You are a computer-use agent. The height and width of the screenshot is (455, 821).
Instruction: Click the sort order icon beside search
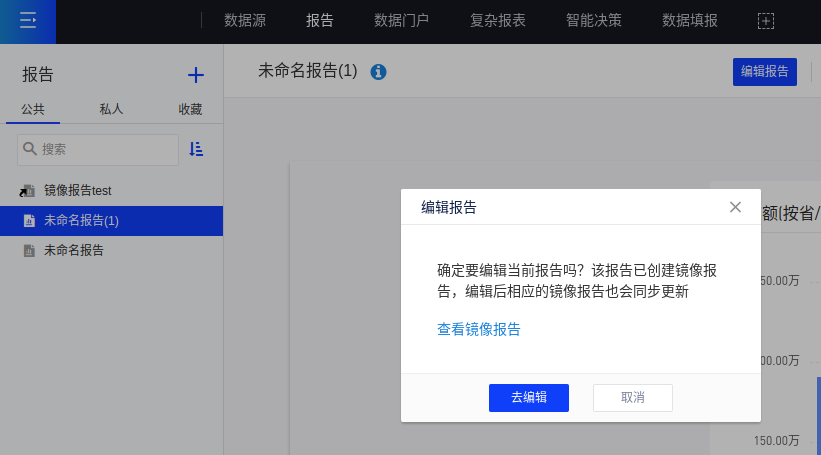tap(197, 149)
